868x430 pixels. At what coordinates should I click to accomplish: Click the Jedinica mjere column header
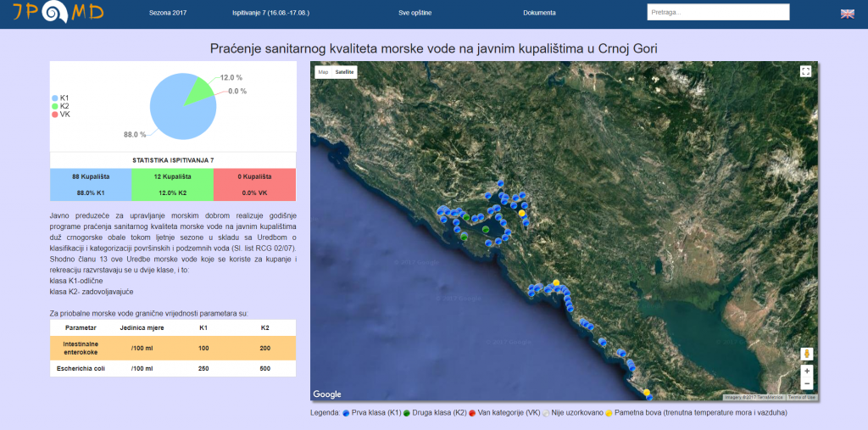pyautogui.click(x=142, y=327)
